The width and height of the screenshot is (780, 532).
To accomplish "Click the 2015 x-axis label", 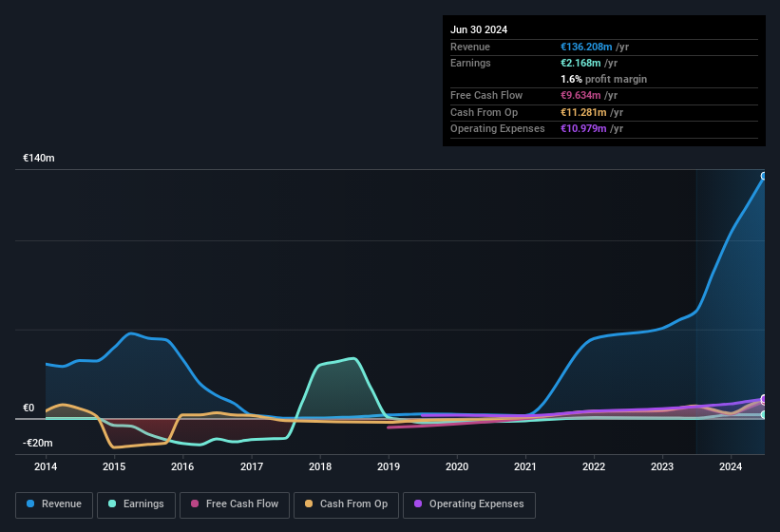I will (x=114, y=466).
